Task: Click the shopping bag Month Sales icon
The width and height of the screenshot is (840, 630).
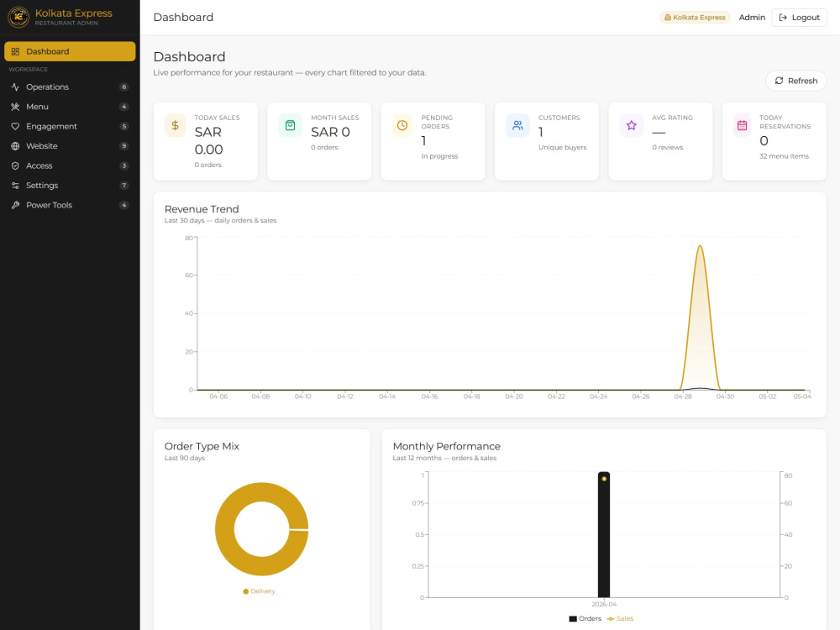Action: 290,125
